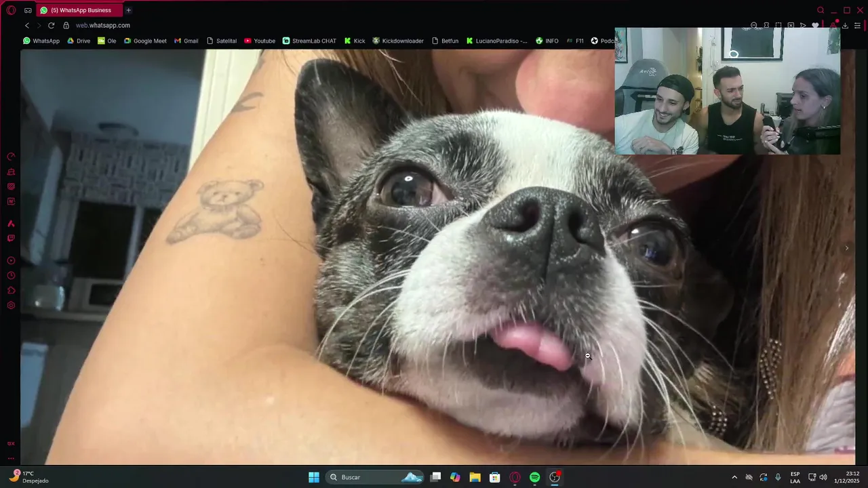This screenshot has width=868, height=488.
Task: Open the F11 bookmark
Action: coord(574,41)
